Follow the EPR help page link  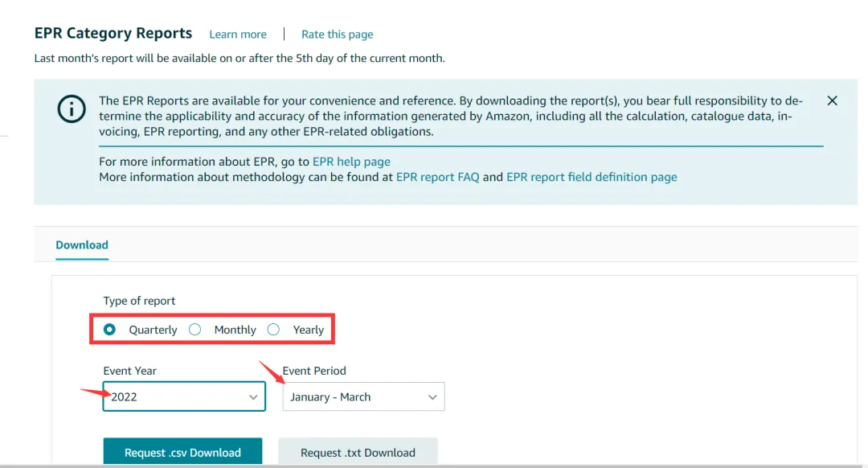click(351, 162)
